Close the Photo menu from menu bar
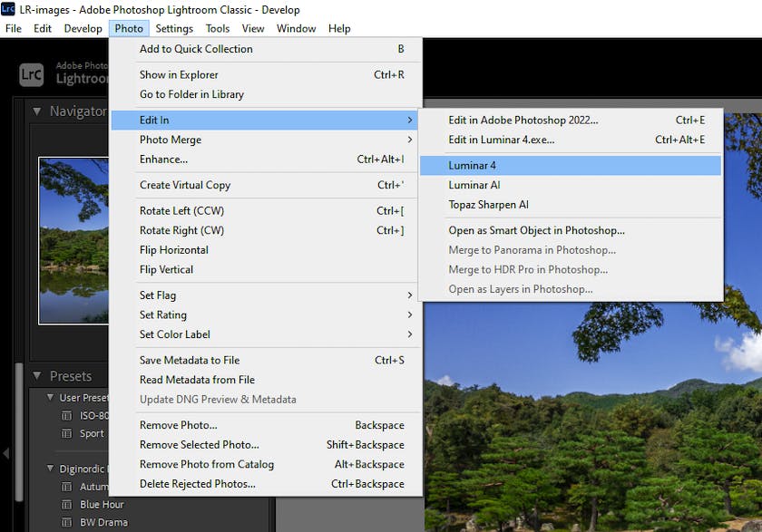This screenshot has width=762, height=532. (x=129, y=29)
